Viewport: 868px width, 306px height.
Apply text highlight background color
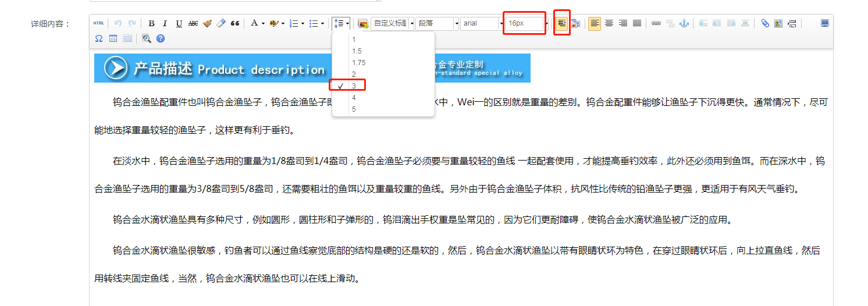pyautogui.click(x=274, y=23)
